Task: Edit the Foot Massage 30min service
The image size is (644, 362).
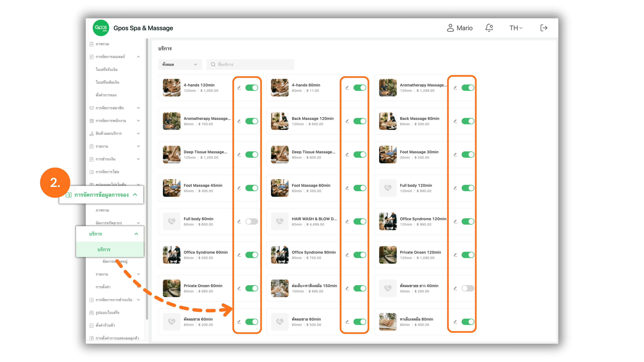Action: click(x=455, y=155)
